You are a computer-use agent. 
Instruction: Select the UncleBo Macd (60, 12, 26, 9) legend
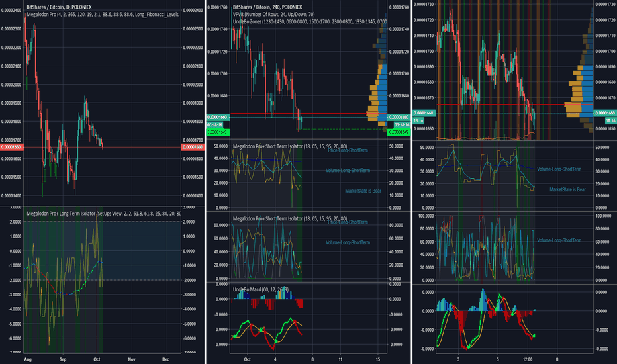(x=260, y=289)
